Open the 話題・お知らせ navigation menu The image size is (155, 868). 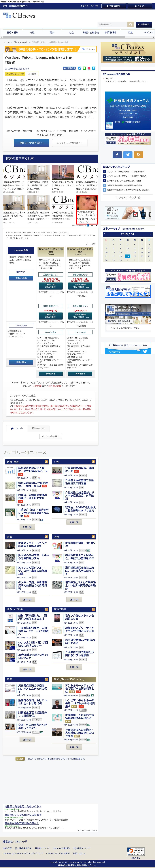click(x=91, y=33)
